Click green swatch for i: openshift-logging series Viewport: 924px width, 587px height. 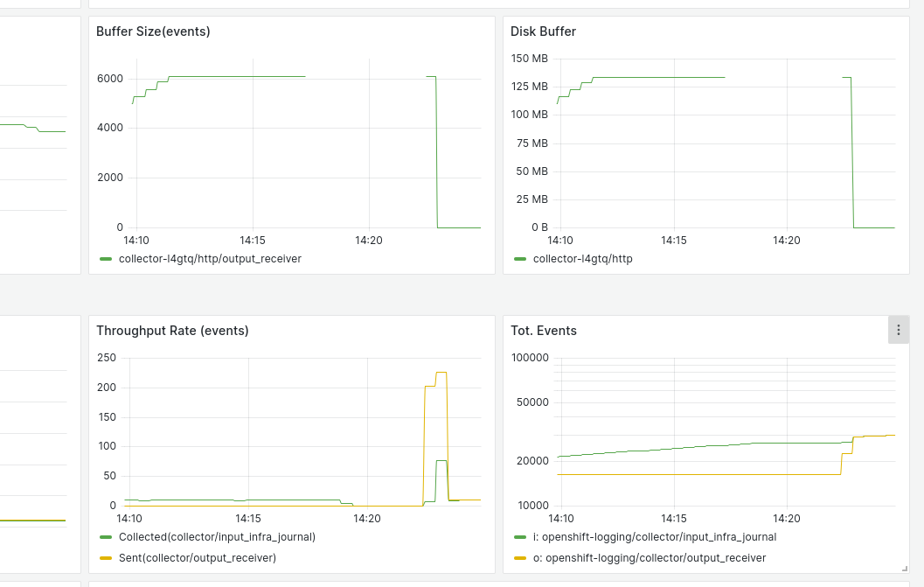521,537
